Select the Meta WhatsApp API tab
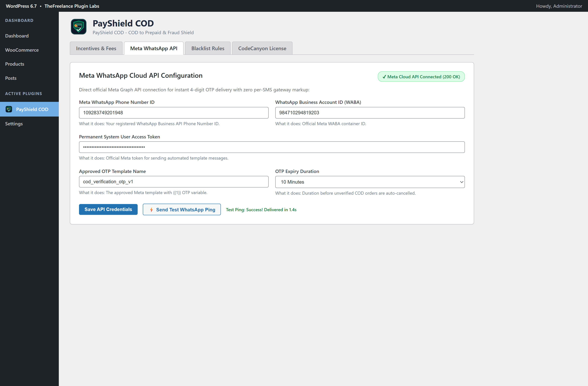Viewport: 588px width, 386px height. (154, 48)
